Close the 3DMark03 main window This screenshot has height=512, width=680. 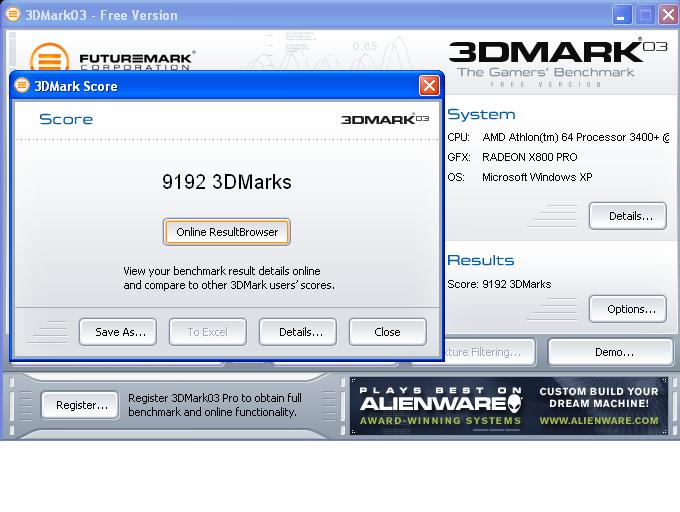click(669, 15)
